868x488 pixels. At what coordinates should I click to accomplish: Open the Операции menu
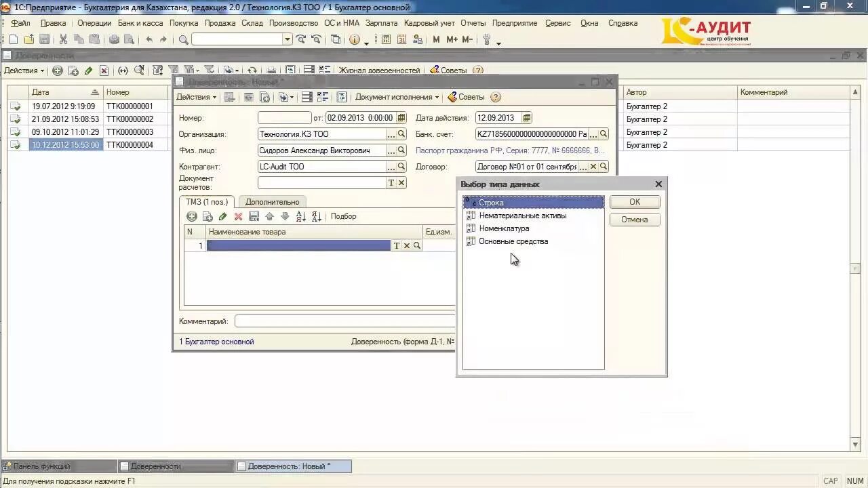click(94, 23)
